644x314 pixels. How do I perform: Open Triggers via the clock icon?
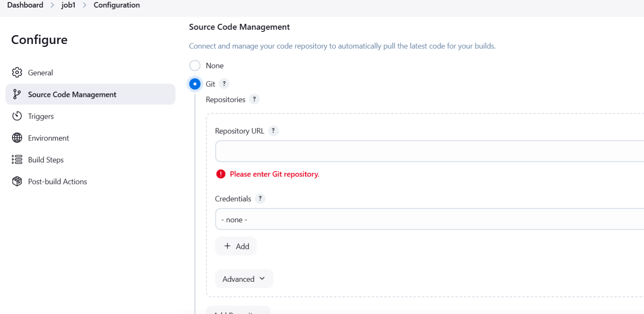tap(17, 116)
